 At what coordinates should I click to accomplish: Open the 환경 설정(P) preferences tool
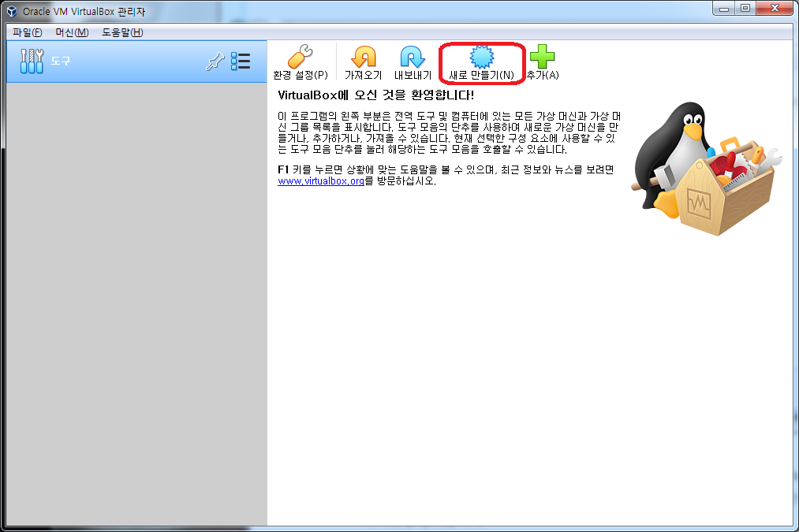point(301,62)
